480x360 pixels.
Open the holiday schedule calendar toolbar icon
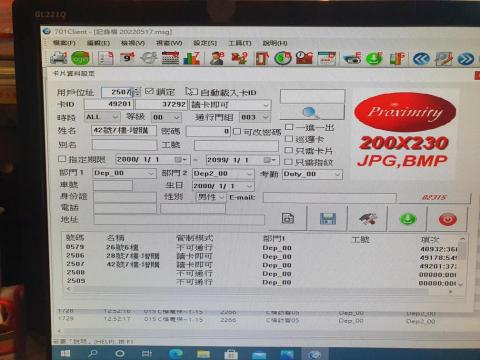[x=327, y=58]
